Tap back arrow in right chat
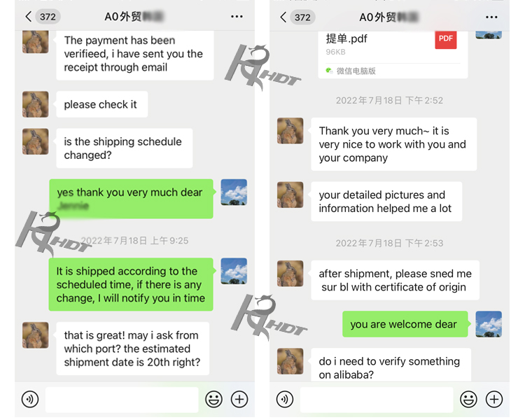Viewport: 525px width, 420px height. pyautogui.click(x=283, y=17)
